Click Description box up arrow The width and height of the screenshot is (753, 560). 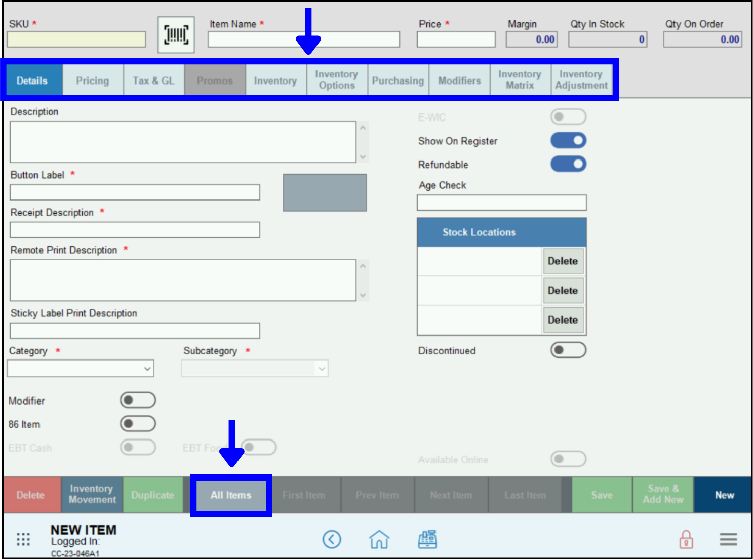point(363,128)
